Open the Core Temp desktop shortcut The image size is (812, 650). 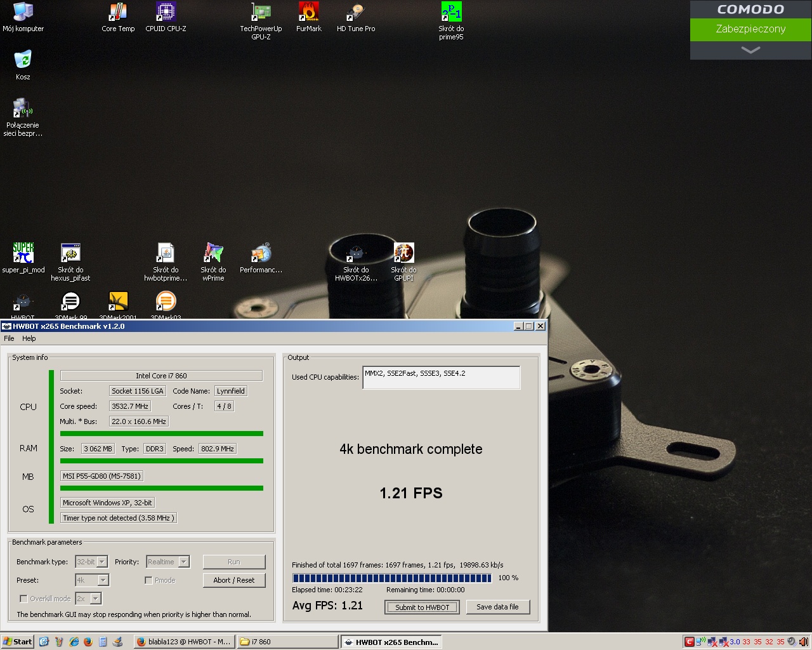coord(118,17)
